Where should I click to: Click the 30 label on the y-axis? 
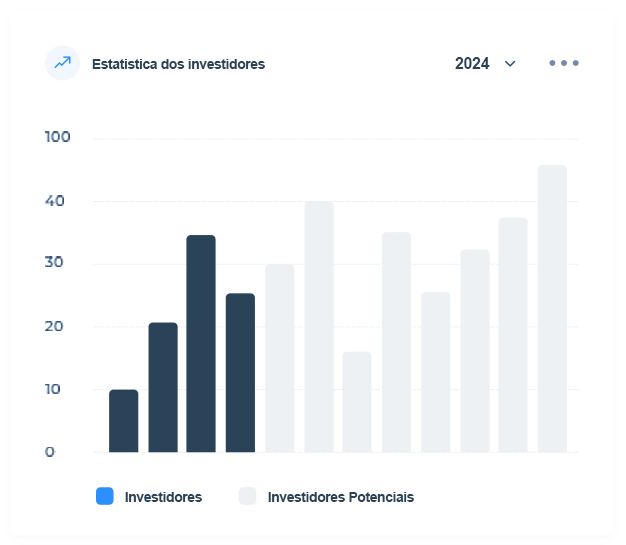pos(55,263)
